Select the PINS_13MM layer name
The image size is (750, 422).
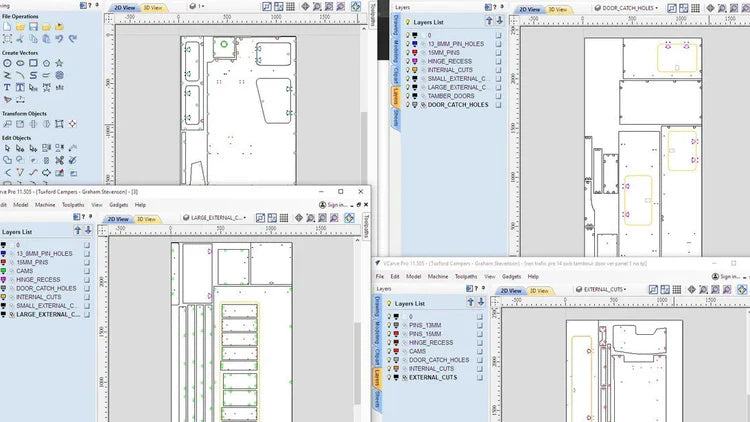(x=425, y=325)
